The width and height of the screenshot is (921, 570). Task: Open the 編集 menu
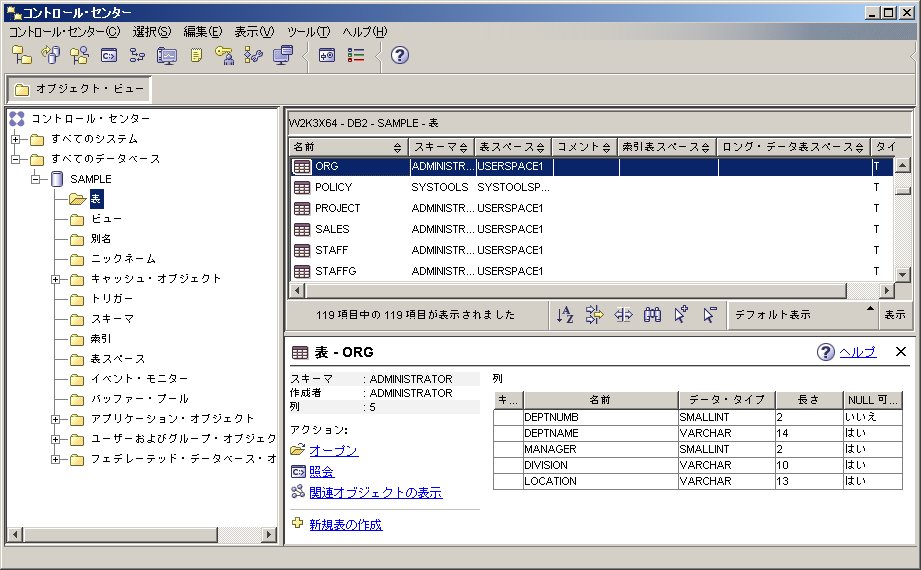203,32
